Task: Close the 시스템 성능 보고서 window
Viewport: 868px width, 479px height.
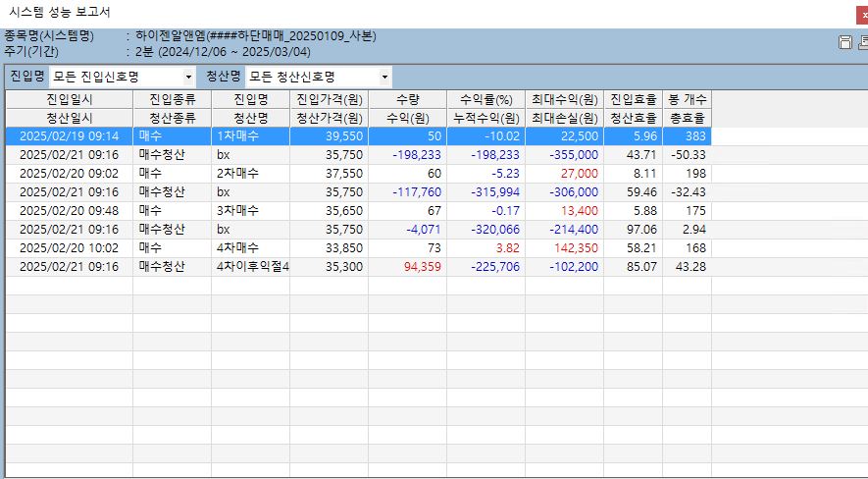Action: pyautogui.click(x=862, y=14)
